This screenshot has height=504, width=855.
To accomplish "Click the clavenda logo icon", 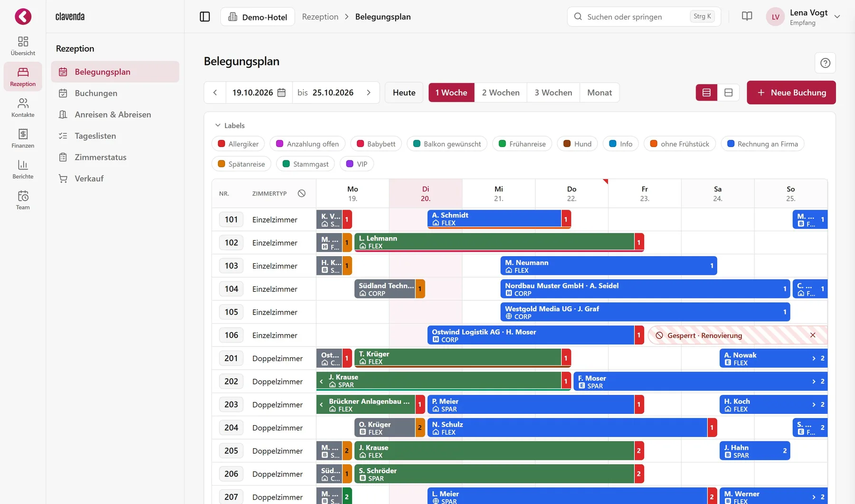I will coord(23,17).
